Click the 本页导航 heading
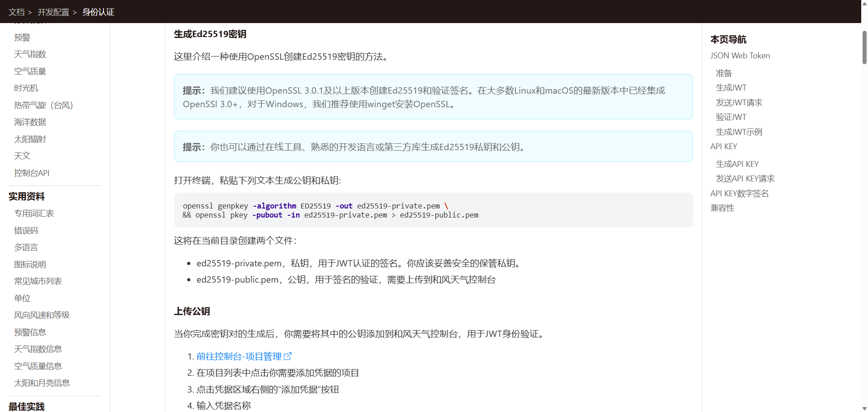This screenshot has width=868, height=412. (x=728, y=39)
